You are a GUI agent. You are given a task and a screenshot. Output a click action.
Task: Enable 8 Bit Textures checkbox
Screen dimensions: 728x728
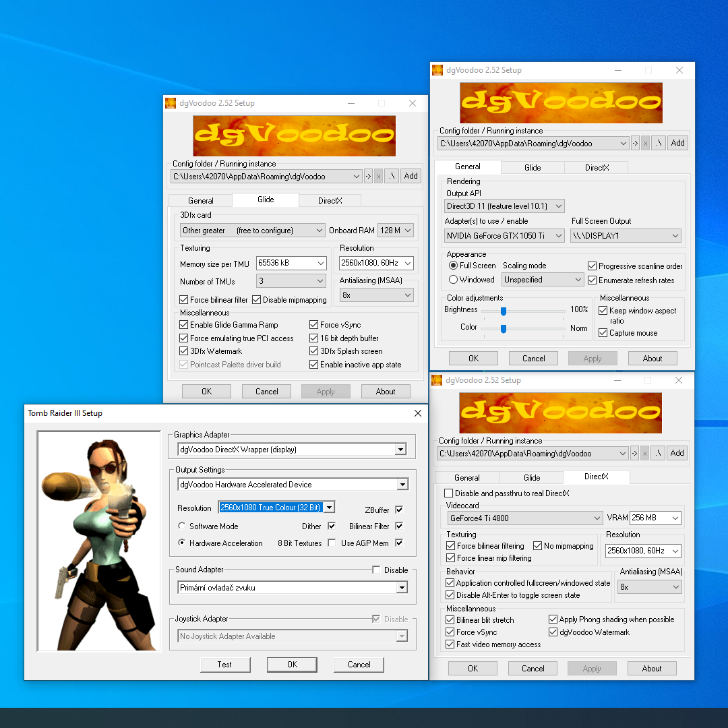pos(332,543)
